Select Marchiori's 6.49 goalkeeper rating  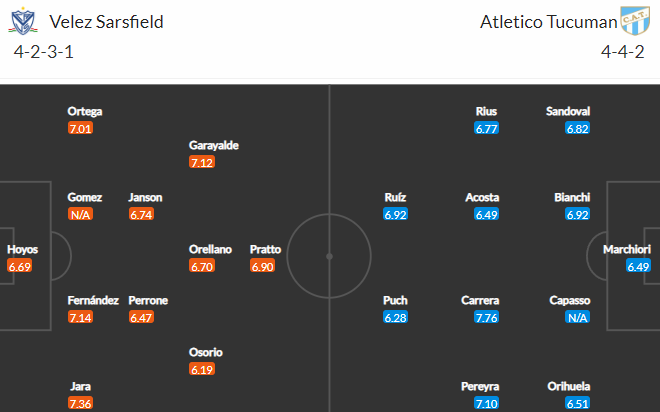point(639,266)
